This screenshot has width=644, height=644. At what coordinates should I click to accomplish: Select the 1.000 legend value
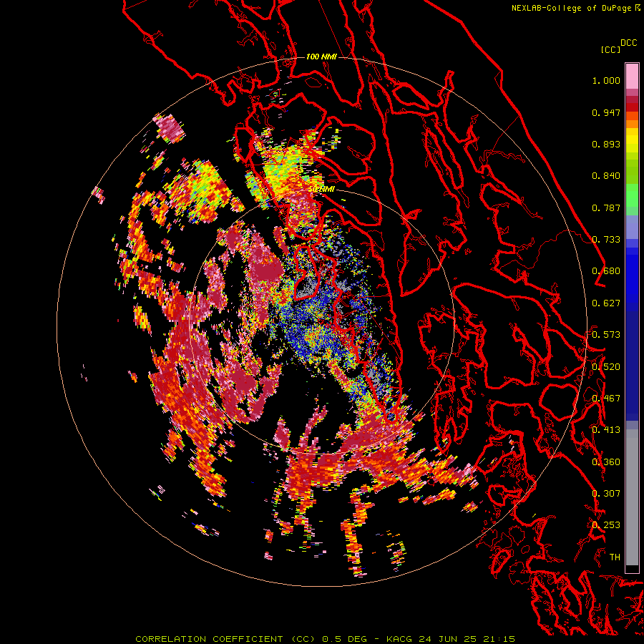(x=606, y=80)
